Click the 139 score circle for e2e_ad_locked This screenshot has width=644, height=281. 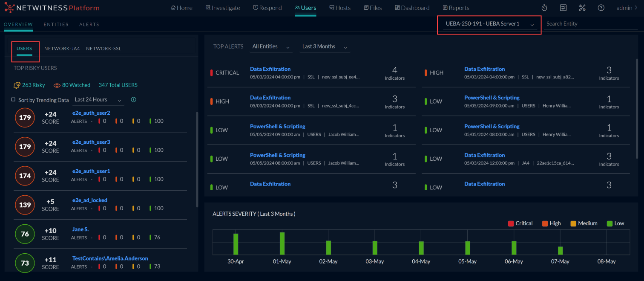25,205
